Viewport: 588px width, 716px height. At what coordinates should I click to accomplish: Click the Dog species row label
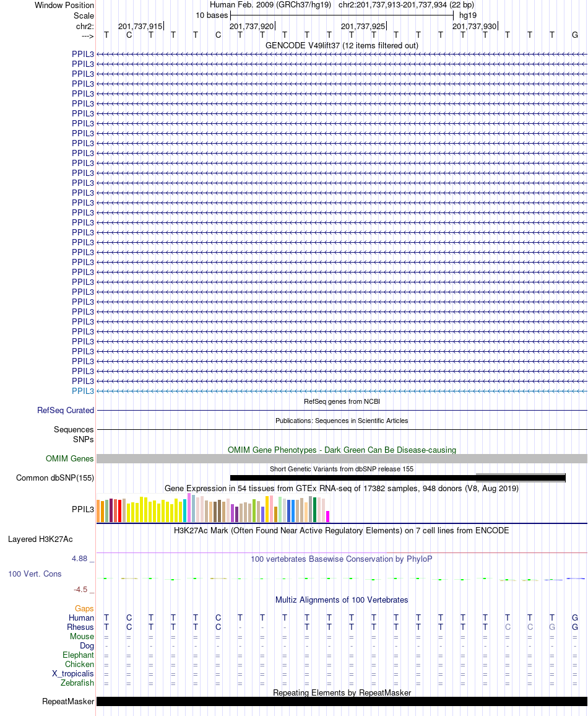click(x=87, y=646)
